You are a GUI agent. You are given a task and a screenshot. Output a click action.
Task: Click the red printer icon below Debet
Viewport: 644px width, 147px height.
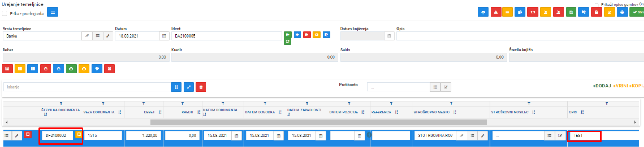[46, 69]
